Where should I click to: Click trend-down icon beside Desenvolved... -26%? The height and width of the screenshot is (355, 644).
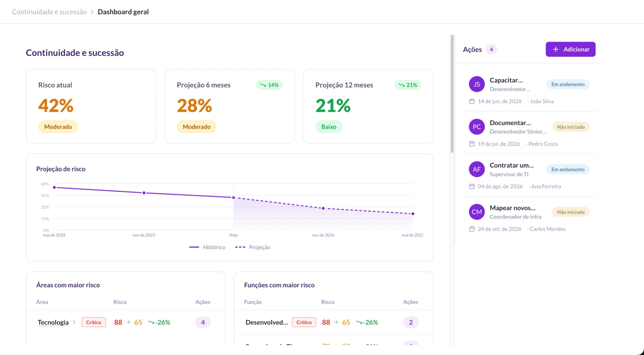pyautogui.click(x=359, y=322)
